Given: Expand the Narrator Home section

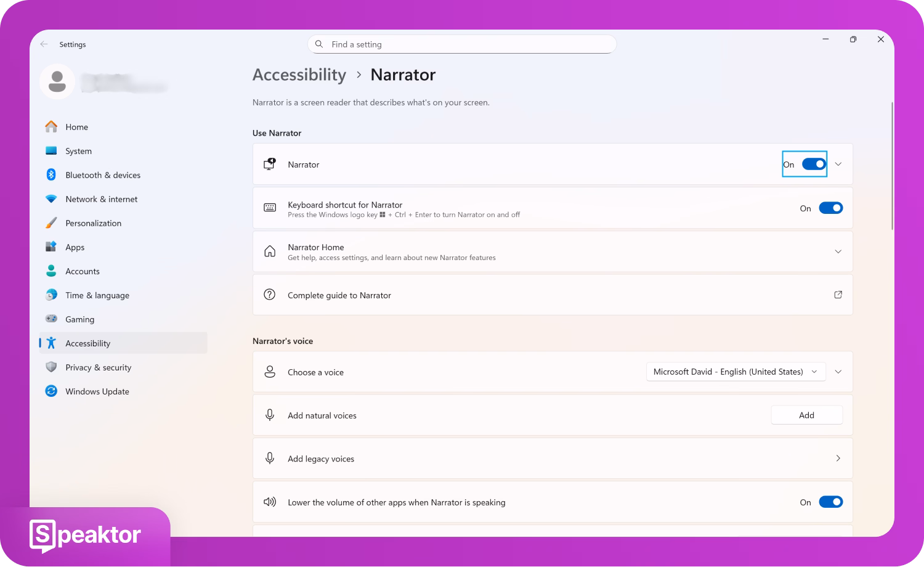Looking at the screenshot, I should coord(838,251).
